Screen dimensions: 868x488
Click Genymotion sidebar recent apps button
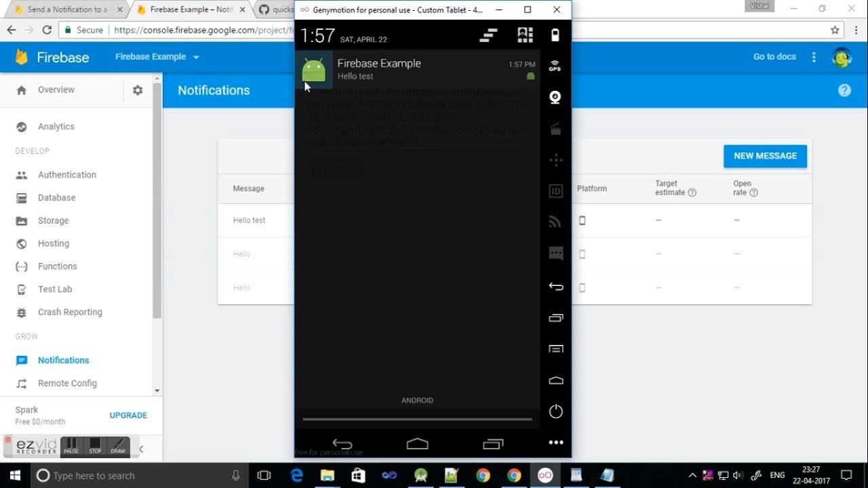pyautogui.click(x=555, y=318)
